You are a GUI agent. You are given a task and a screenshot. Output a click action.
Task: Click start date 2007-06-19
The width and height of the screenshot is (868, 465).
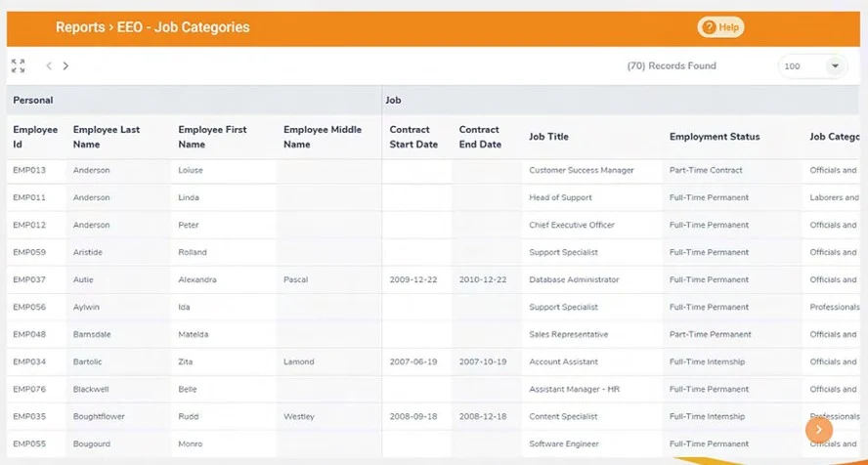point(413,361)
